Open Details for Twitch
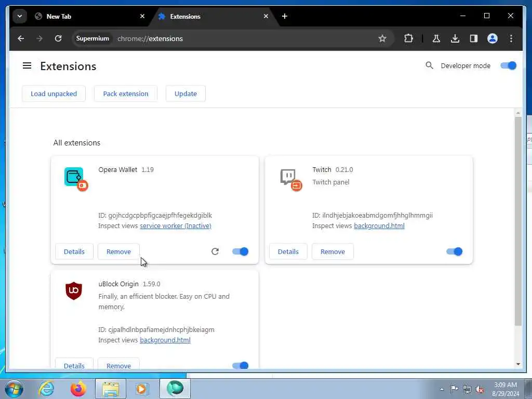The height and width of the screenshot is (399, 532). click(x=288, y=251)
